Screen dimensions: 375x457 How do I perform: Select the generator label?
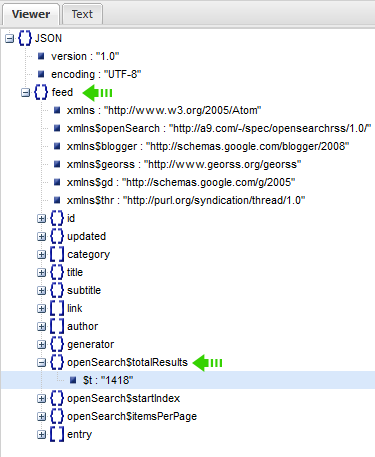[x=90, y=345]
